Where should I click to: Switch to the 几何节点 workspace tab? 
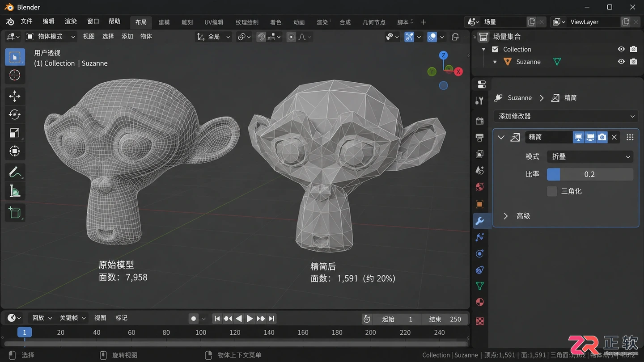(x=373, y=22)
